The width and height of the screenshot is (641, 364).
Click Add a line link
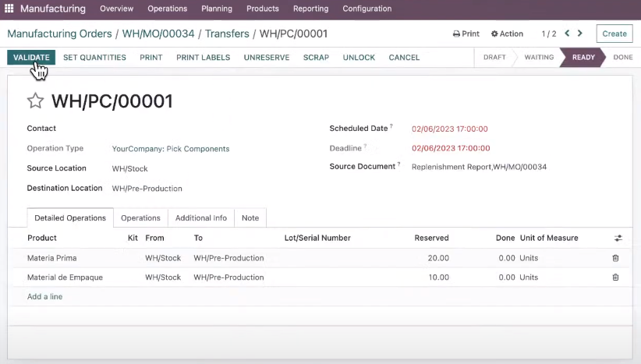click(x=44, y=297)
